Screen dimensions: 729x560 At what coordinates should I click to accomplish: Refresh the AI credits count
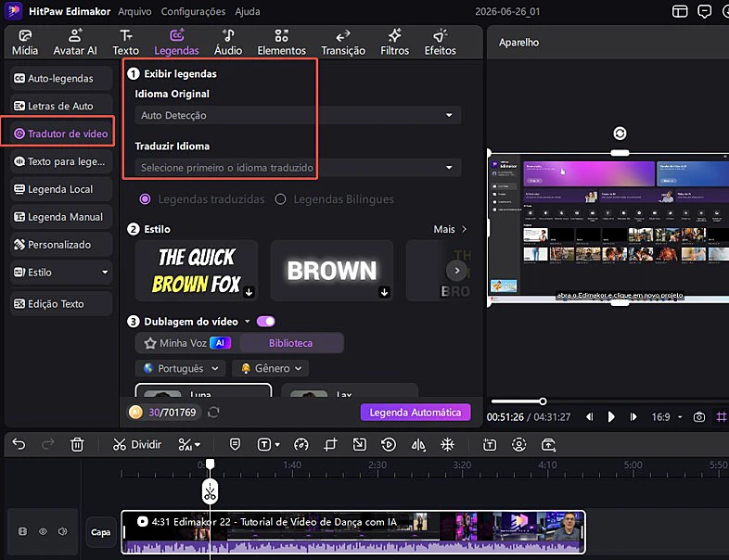213,413
